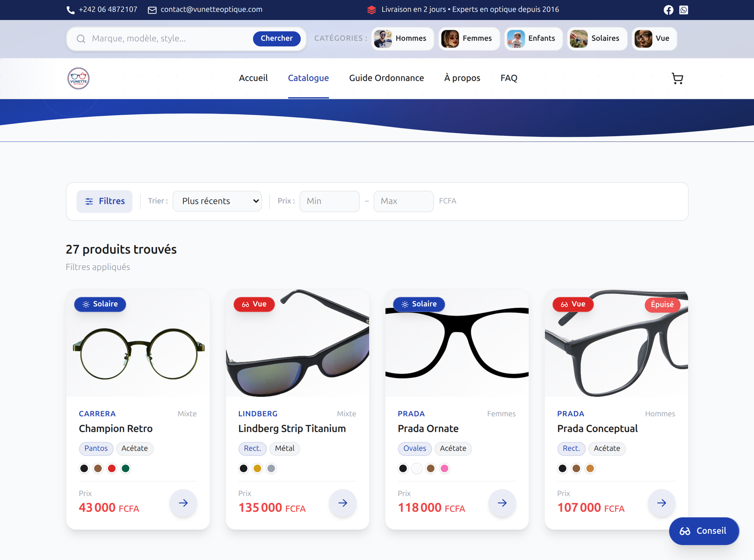Click the Prada Conceptual title

pyautogui.click(x=597, y=429)
